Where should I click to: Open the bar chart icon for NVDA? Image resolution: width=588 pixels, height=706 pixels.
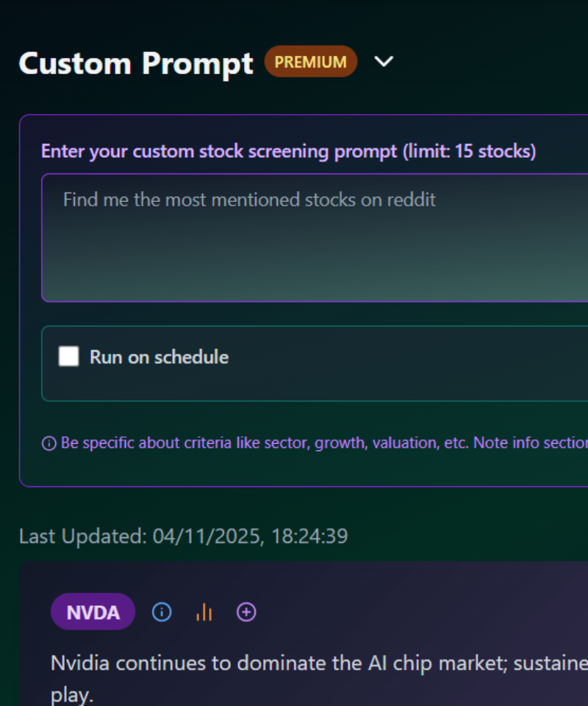tap(204, 612)
